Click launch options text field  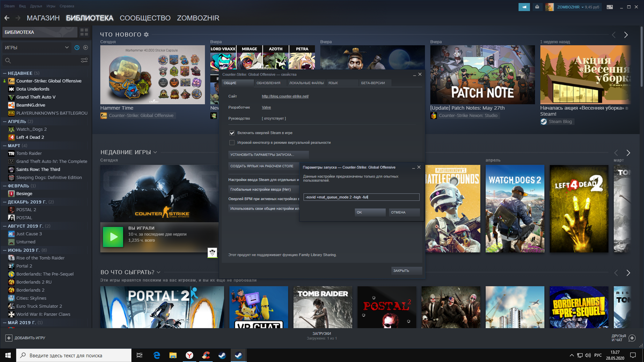coord(361,197)
